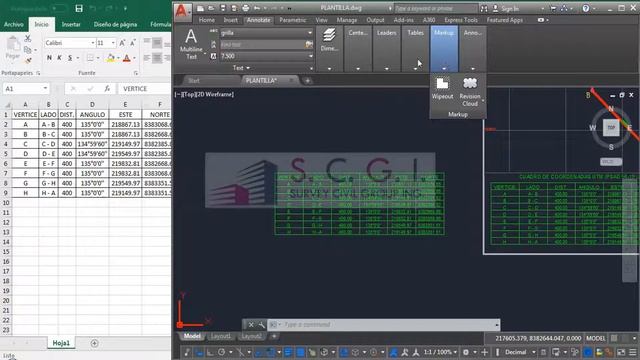Click the A360 exchange cart icon in AutoCAD

point(553,8)
